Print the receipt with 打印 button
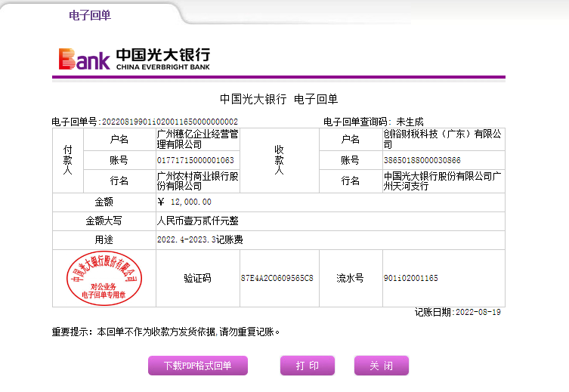The image size is (569, 392). [308, 366]
